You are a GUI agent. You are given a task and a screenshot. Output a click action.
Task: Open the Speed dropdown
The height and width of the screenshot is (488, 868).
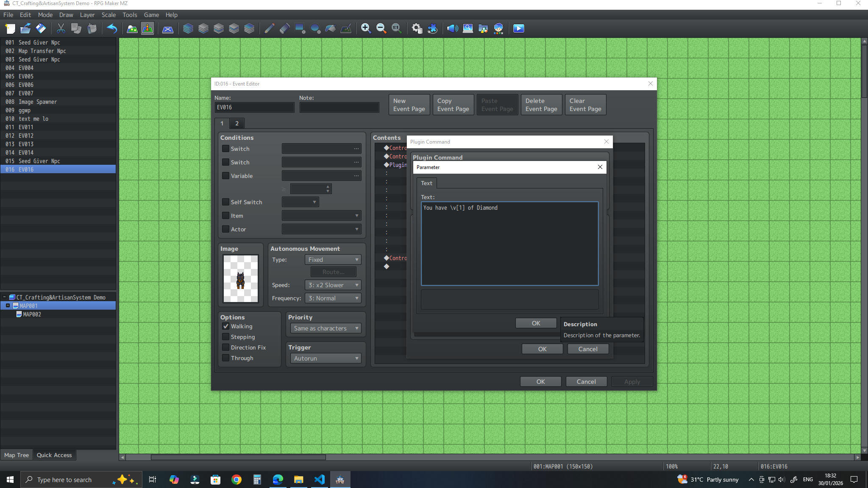pos(333,285)
